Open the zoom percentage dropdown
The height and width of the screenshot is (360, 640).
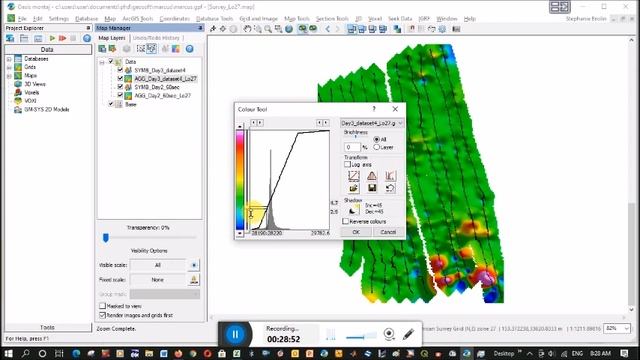coord(627,328)
